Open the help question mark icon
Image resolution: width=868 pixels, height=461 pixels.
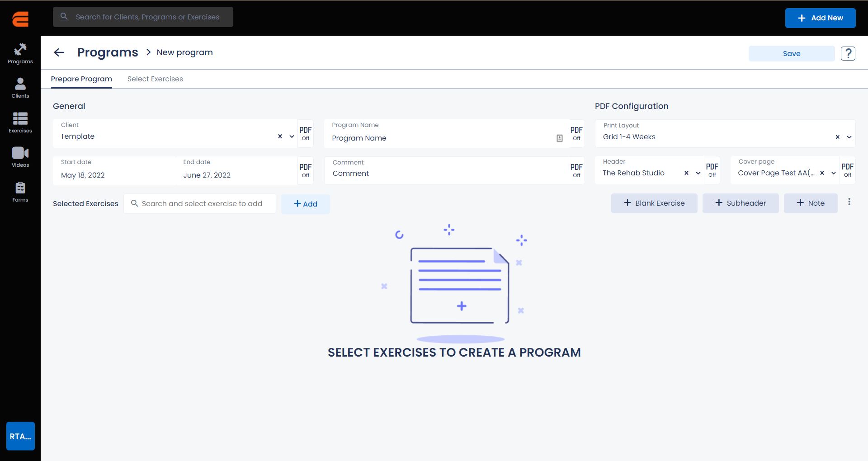pyautogui.click(x=848, y=53)
